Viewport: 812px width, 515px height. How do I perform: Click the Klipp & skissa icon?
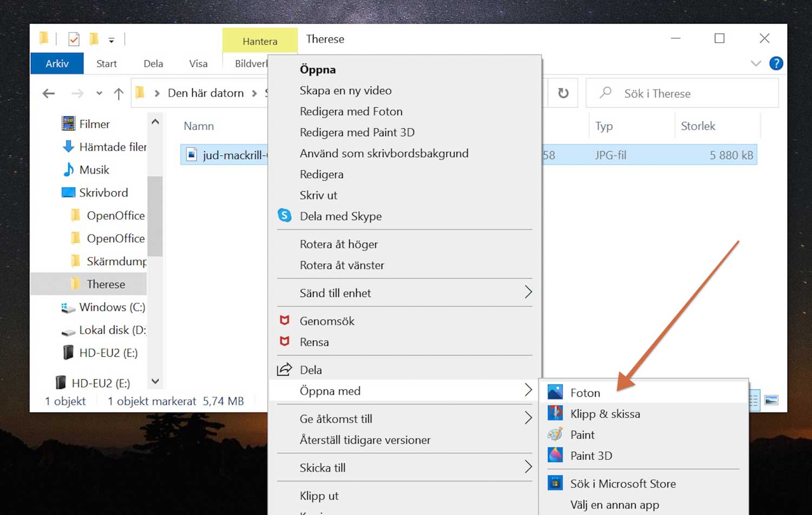(x=555, y=413)
